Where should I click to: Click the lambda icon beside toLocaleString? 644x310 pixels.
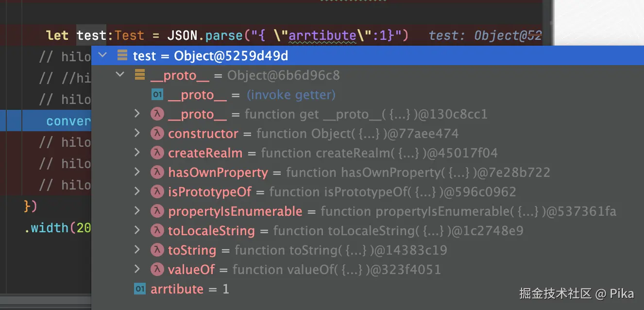(x=157, y=231)
